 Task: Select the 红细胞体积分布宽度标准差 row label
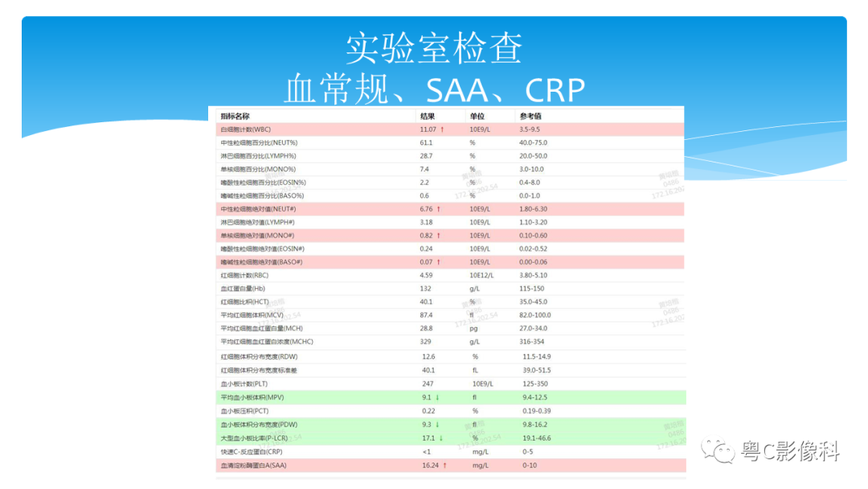point(259,371)
